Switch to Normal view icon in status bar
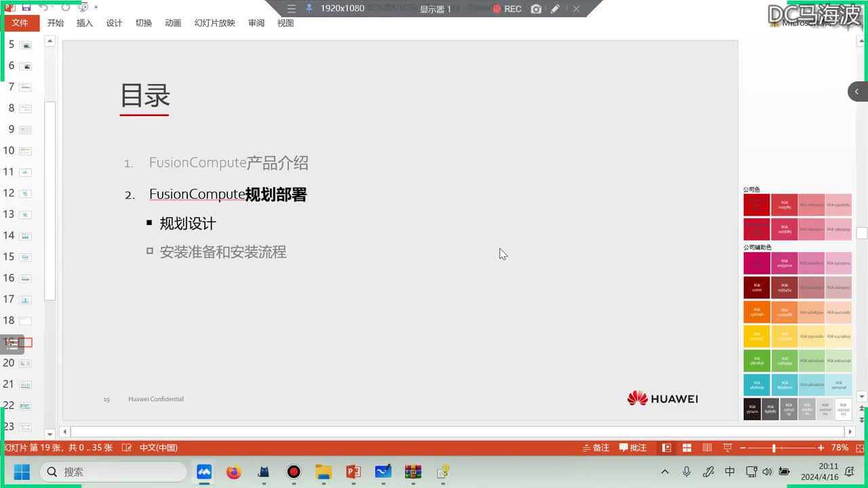868x488 pixels. tap(667, 448)
